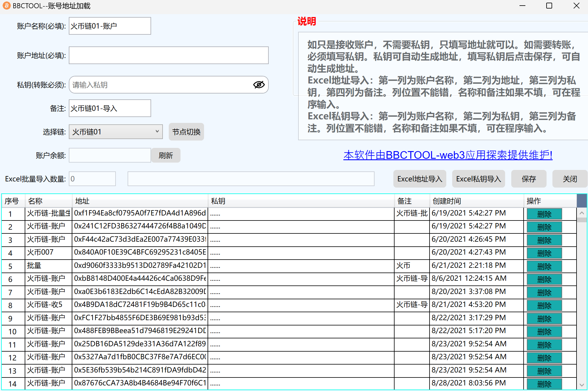The width and height of the screenshot is (588, 391).
Task: Click the Excel私钥导入 button
Action: pyautogui.click(x=478, y=179)
